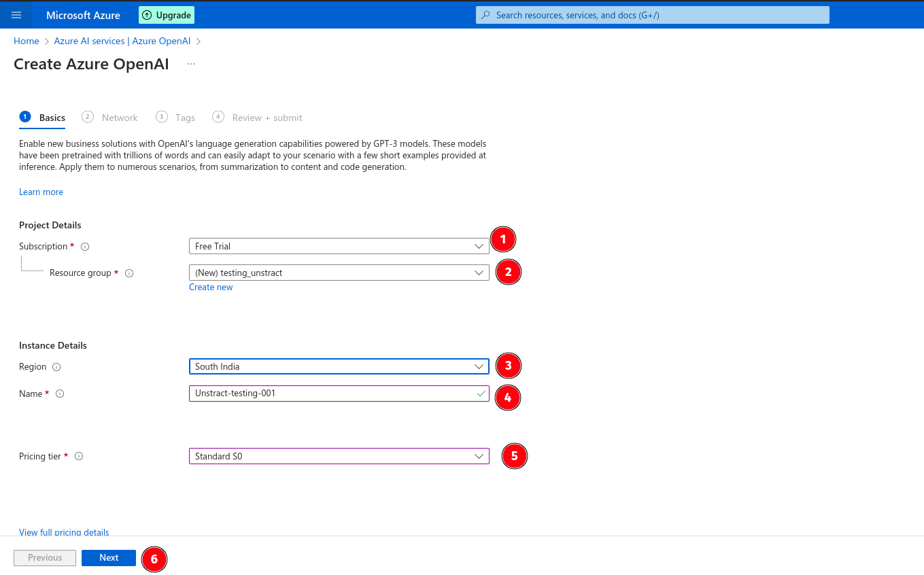924x575 pixels.
Task: Show the Name info icon
Action: [60, 394]
